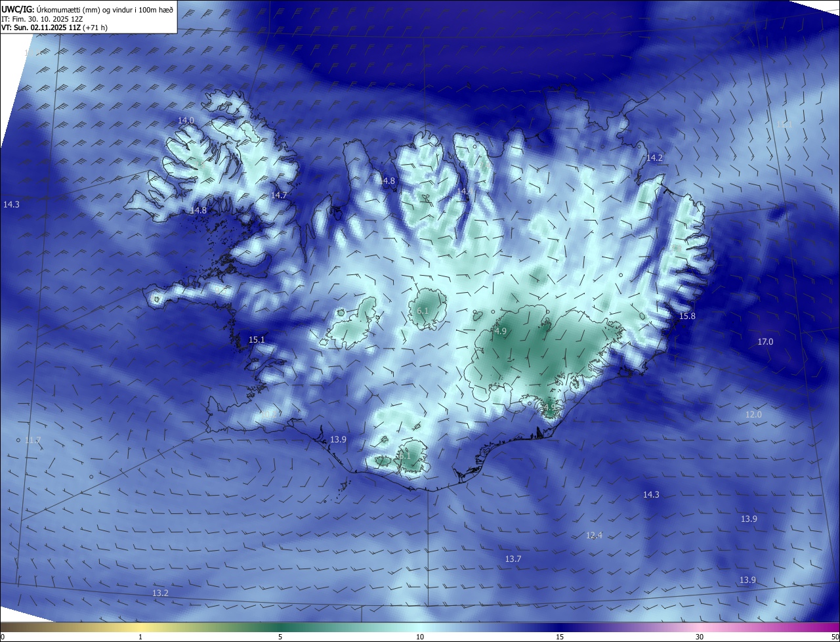
Task: Click the 14.7 value label
Action: tap(279, 196)
